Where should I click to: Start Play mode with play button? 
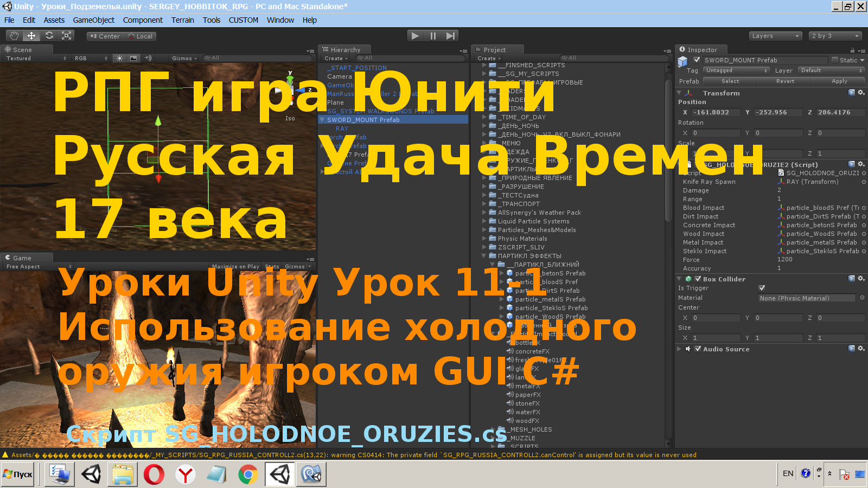pyautogui.click(x=416, y=36)
